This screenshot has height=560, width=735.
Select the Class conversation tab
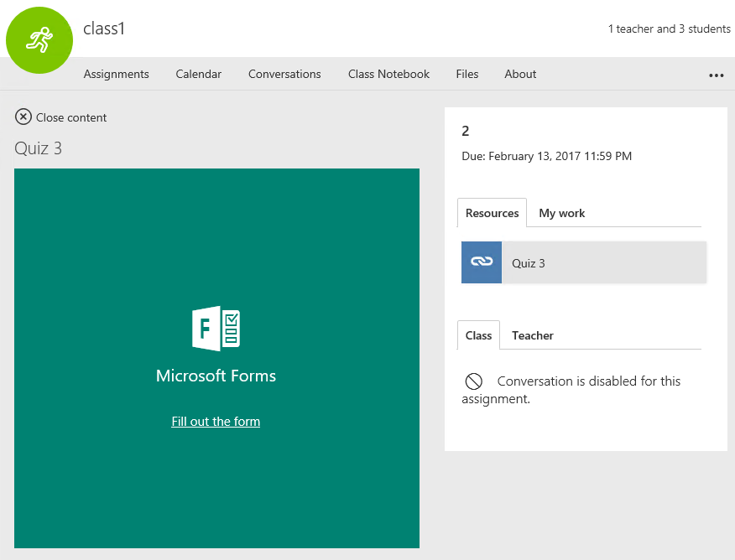pos(478,335)
